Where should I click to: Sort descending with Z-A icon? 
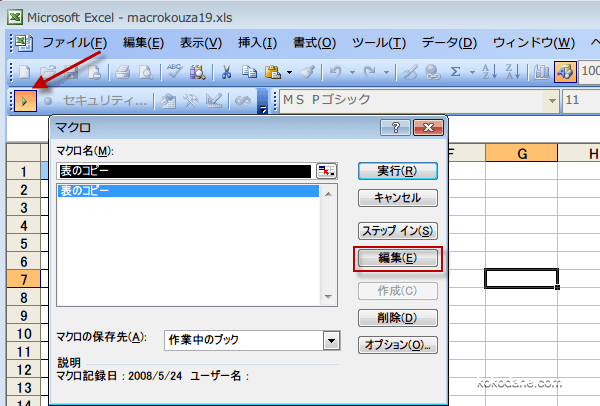[x=513, y=72]
